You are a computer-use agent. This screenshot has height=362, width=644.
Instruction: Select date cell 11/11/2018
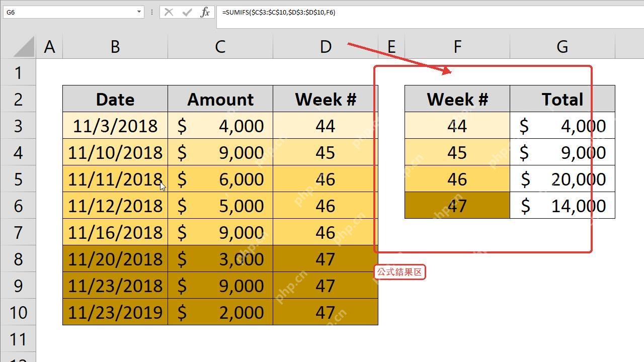point(115,179)
